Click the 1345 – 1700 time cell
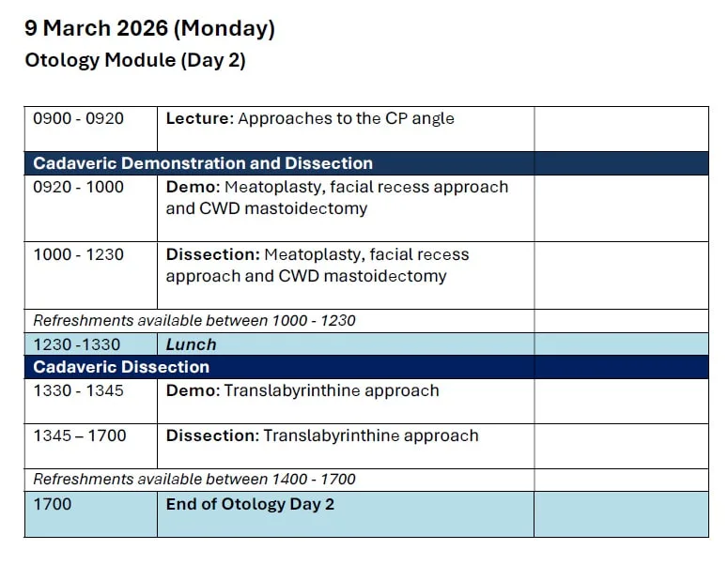 pos(90,446)
